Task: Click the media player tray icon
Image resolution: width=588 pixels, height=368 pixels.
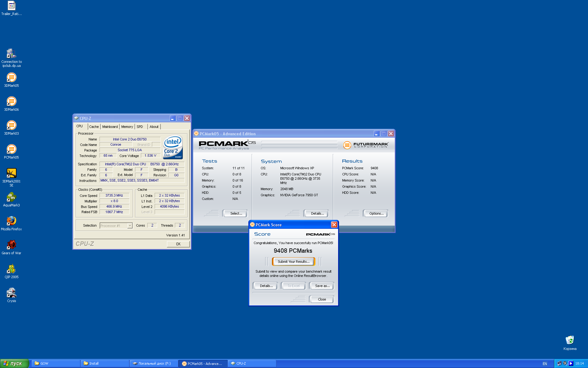Action: 571,363
